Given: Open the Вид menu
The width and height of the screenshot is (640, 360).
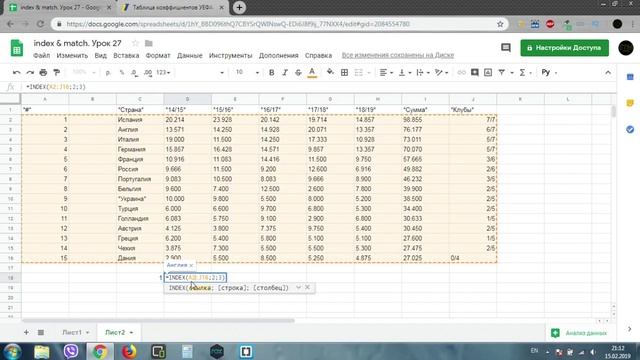Looking at the screenshot, I should [100, 56].
